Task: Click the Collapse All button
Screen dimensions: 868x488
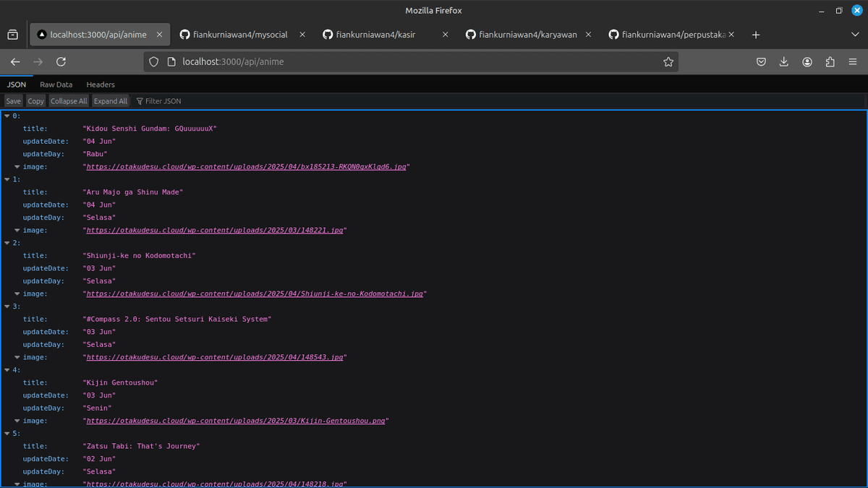Action: click(68, 100)
